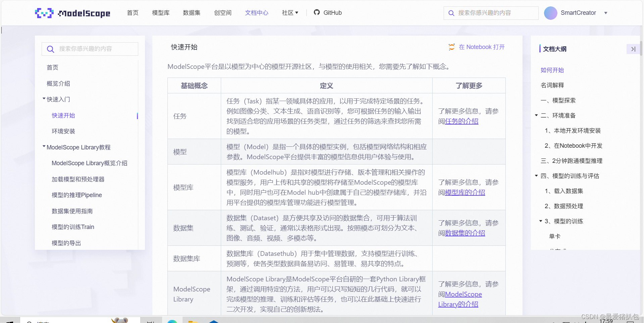The width and height of the screenshot is (644, 323).
Task: Click the 在 Notebook 打开 link
Action: click(482, 47)
